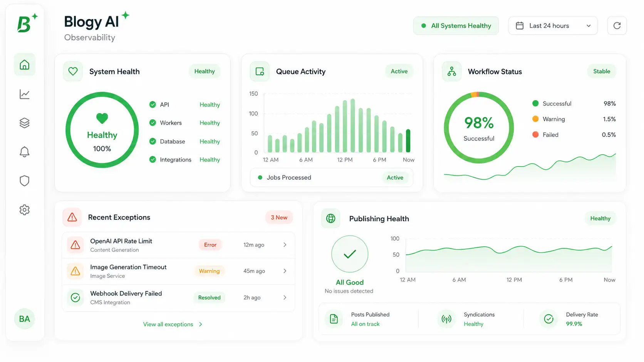Click the dark green Now bar in Queue Activity

click(408, 141)
